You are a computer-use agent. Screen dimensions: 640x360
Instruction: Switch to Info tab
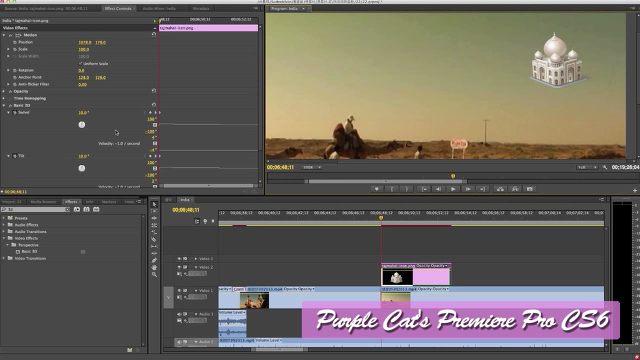pyautogui.click(x=89, y=202)
